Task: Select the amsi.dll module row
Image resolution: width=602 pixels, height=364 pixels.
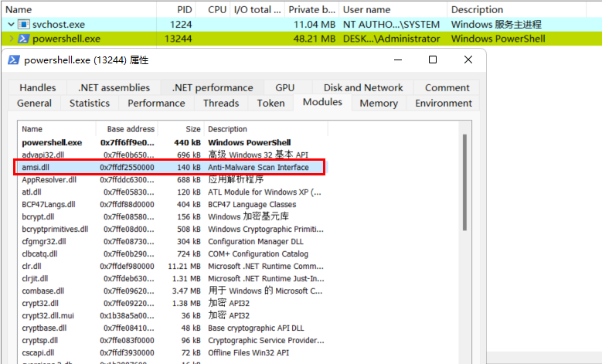Action: [x=172, y=168]
